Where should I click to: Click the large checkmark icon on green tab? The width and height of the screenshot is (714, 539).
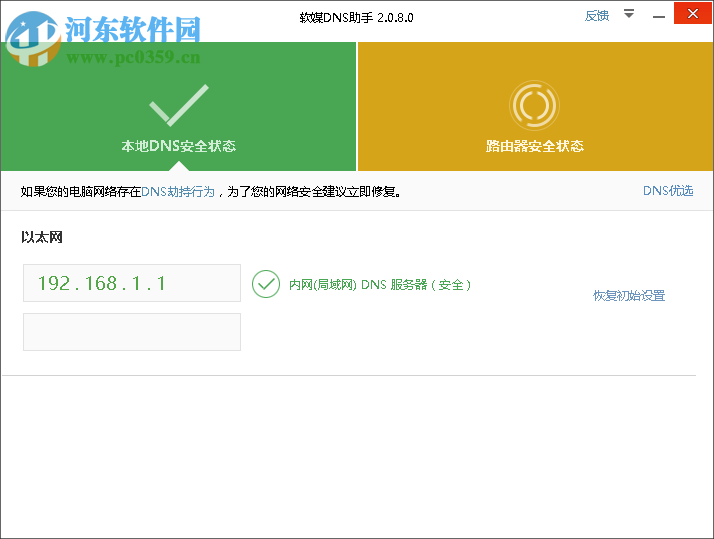coord(178,105)
